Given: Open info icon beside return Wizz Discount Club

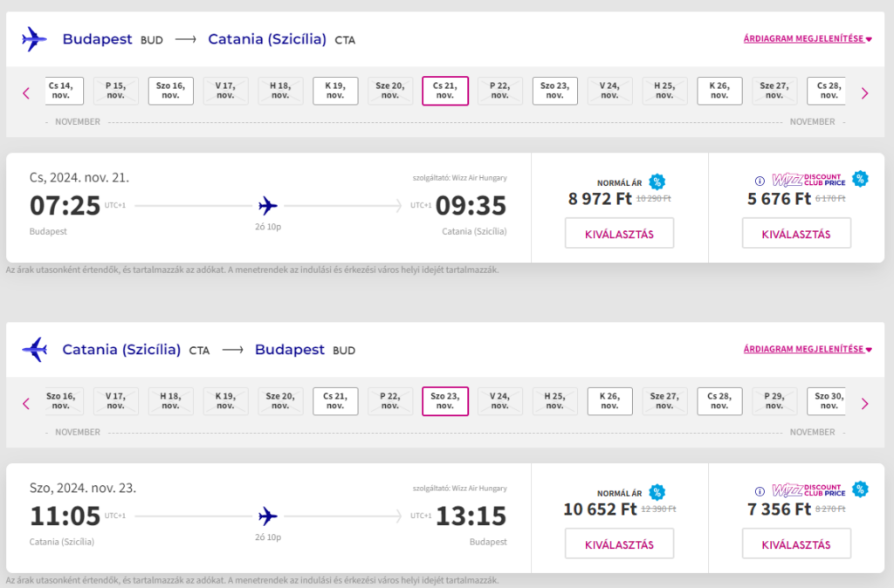Looking at the screenshot, I should pos(760,491).
